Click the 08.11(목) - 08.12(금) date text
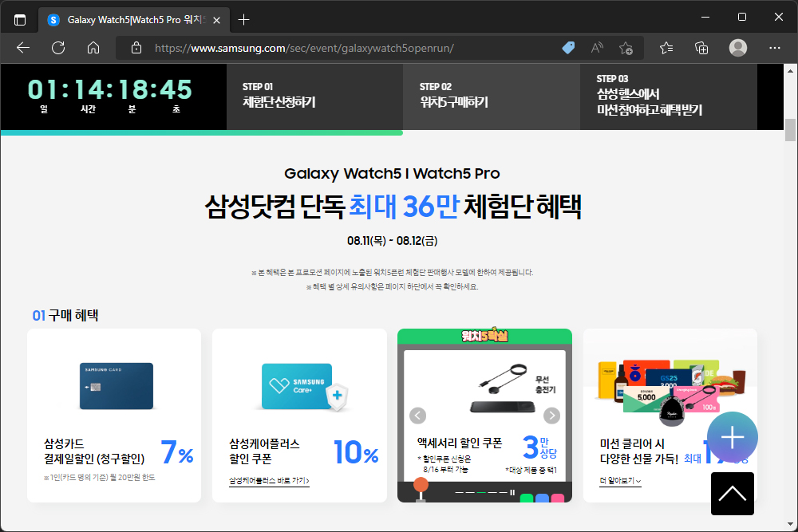Viewport: 798px width, 532px height. pos(392,241)
